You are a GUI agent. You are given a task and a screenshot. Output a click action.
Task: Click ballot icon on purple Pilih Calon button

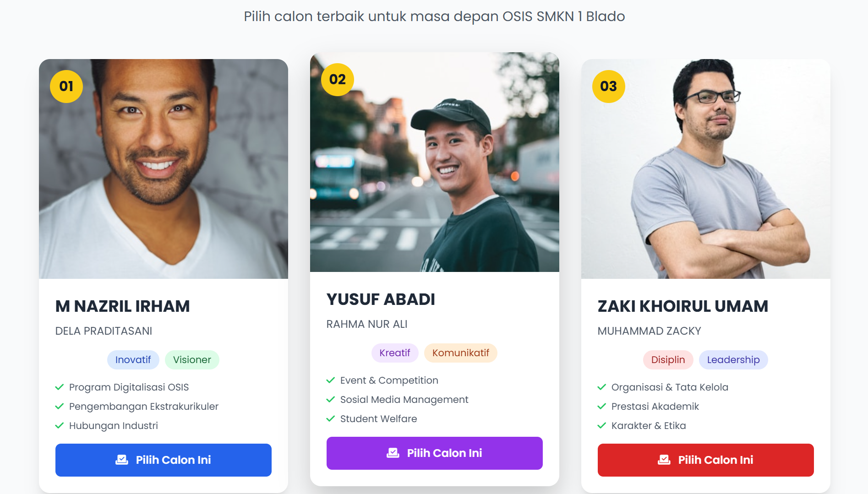coord(393,453)
